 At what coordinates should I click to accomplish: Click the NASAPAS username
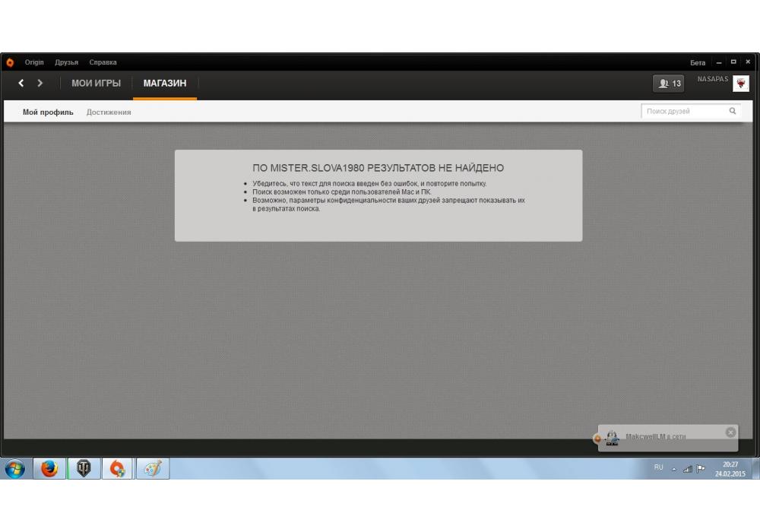713,79
